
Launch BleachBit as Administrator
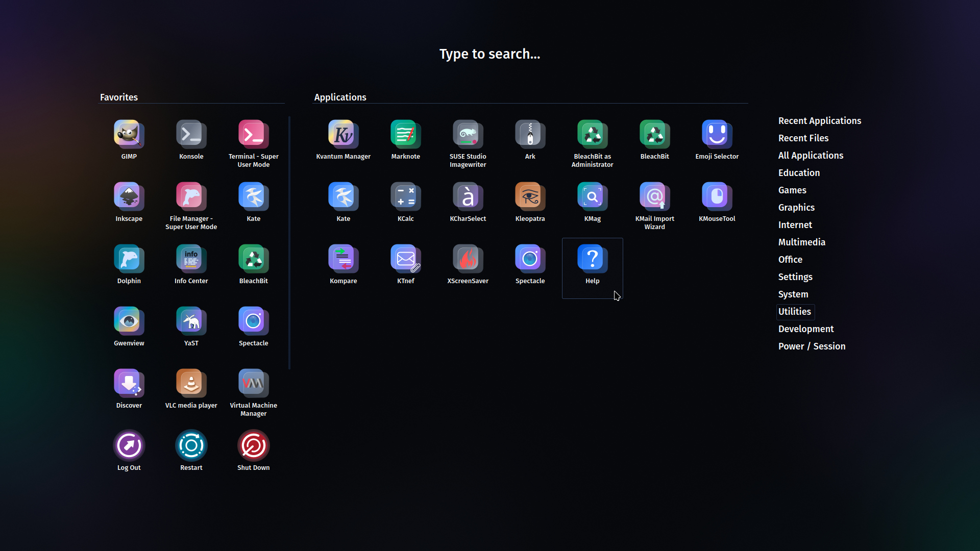593,140
